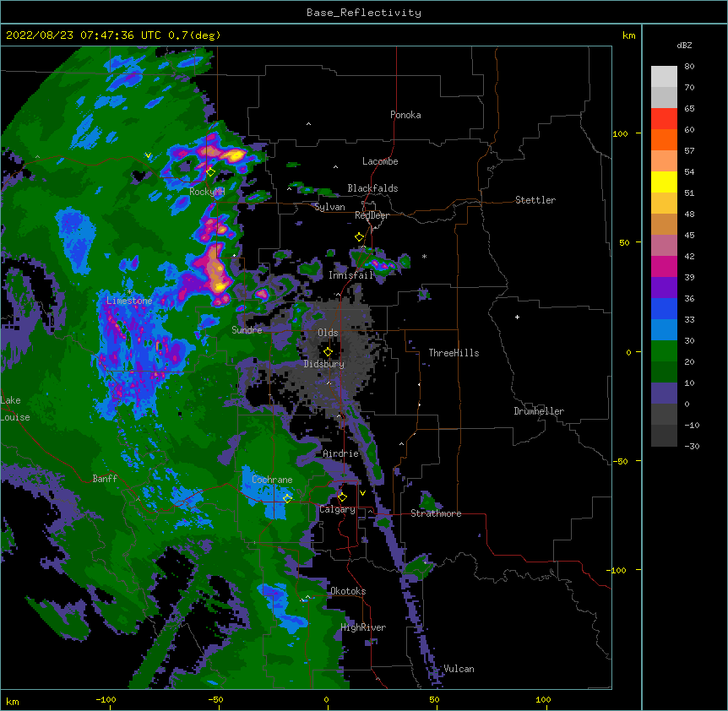The width and height of the screenshot is (728, 711).
Task: Click the RedDeer city label
Action: [x=372, y=215]
